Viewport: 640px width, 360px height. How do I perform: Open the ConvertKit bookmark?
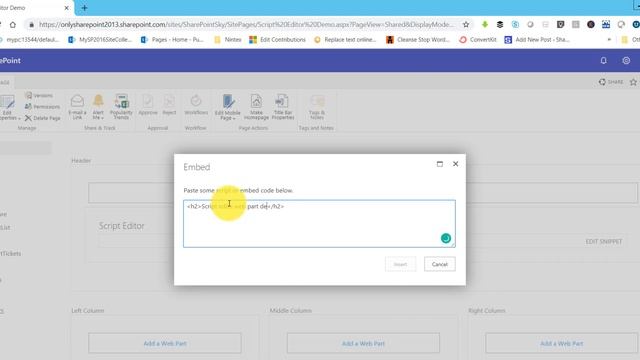pyautogui.click(x=478, y=40)
